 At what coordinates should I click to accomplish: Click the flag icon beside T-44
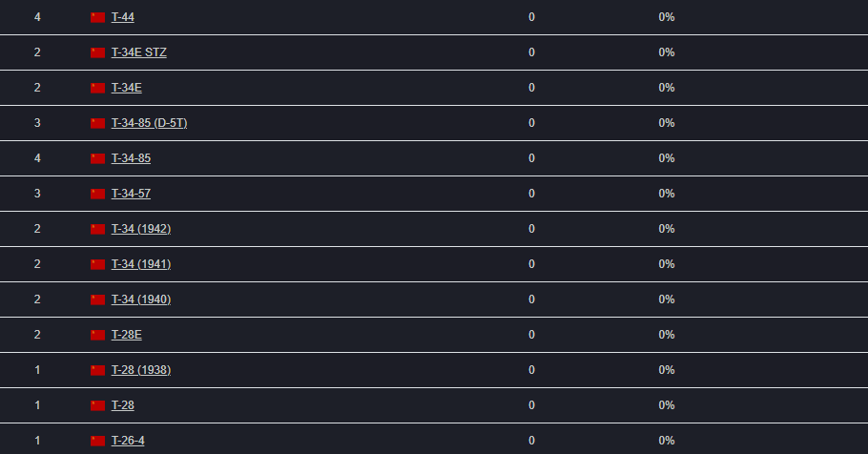coord(97,17)
